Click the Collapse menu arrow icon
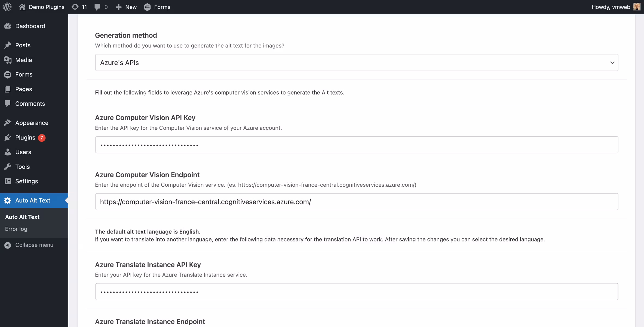Image resolution: width=644 pixels, height=327 pixels. [x=8, y=245]
